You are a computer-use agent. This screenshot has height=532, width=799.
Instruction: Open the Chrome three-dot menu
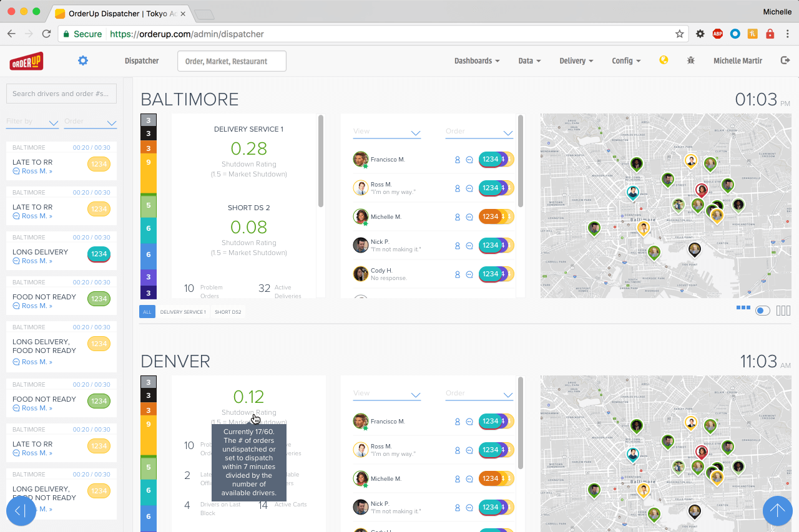click(787, 34)
